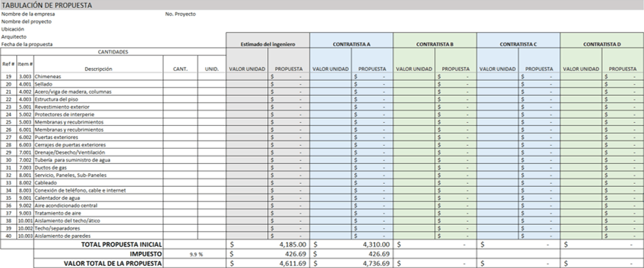Select the '4,611.69' grand total cell
The height and width of the screenshot is (268, 644).
267,264
